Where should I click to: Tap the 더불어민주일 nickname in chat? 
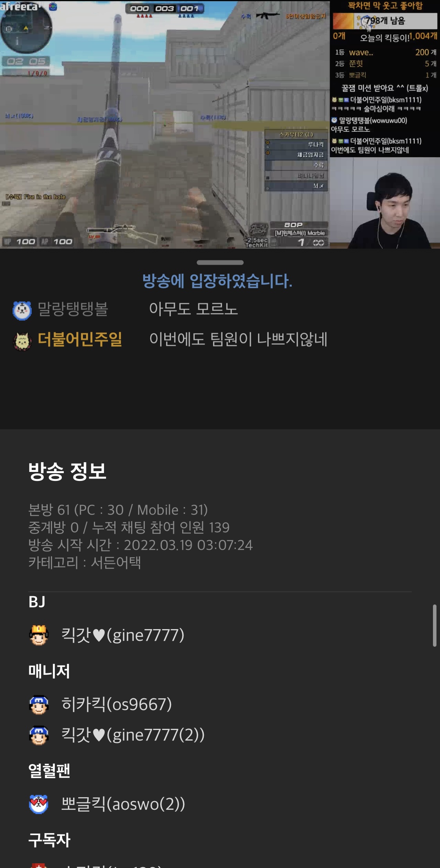80,339
